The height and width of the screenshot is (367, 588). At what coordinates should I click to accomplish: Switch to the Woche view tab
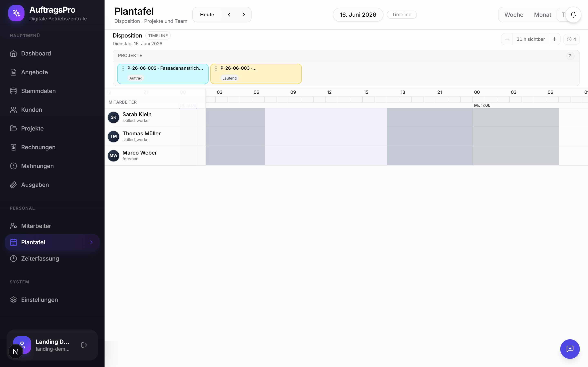514,14
